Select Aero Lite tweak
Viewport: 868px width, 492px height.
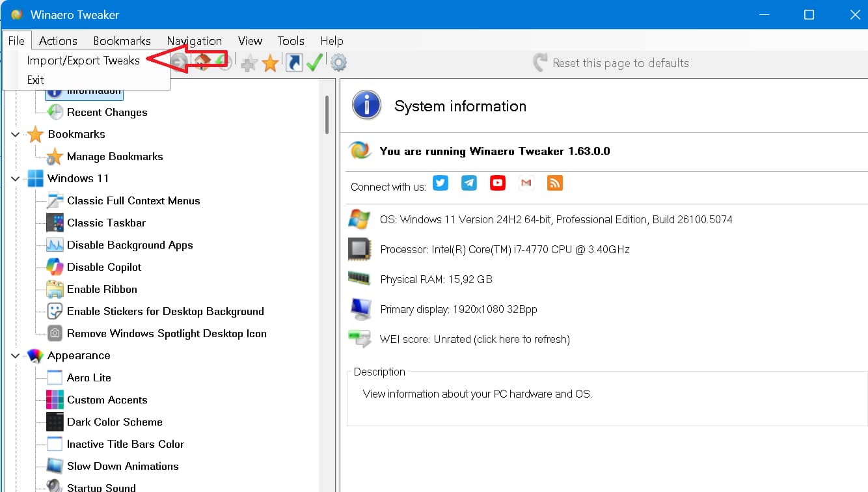coord(88,377)
